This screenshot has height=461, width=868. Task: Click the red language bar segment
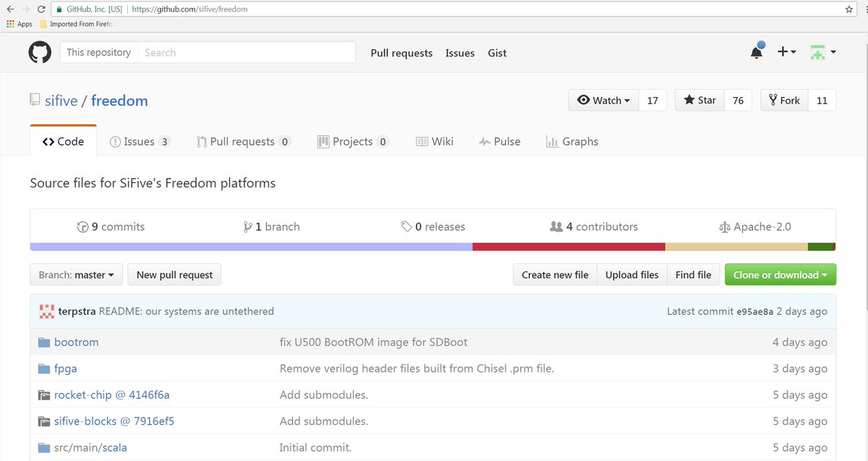click(569, 247)
